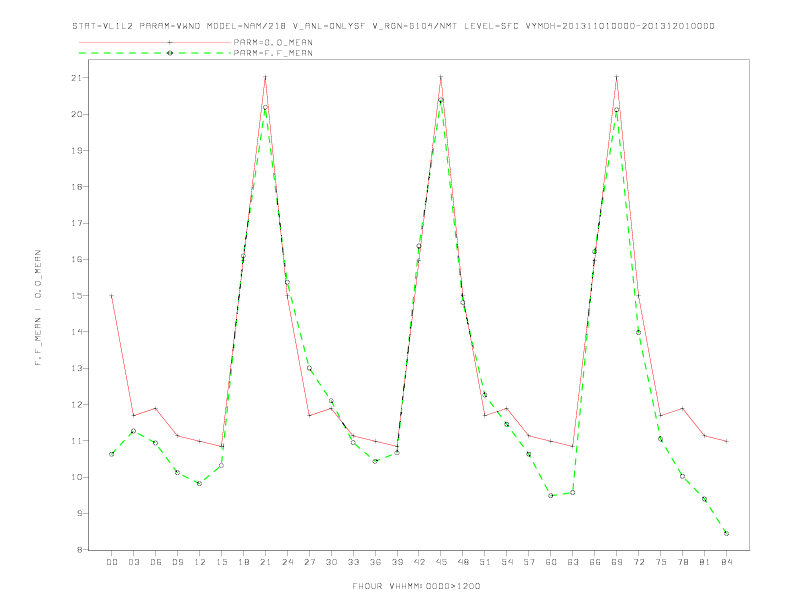Click y-axis tick label 21
Screen dimensions: 792x612
click(x=77, y=78)
